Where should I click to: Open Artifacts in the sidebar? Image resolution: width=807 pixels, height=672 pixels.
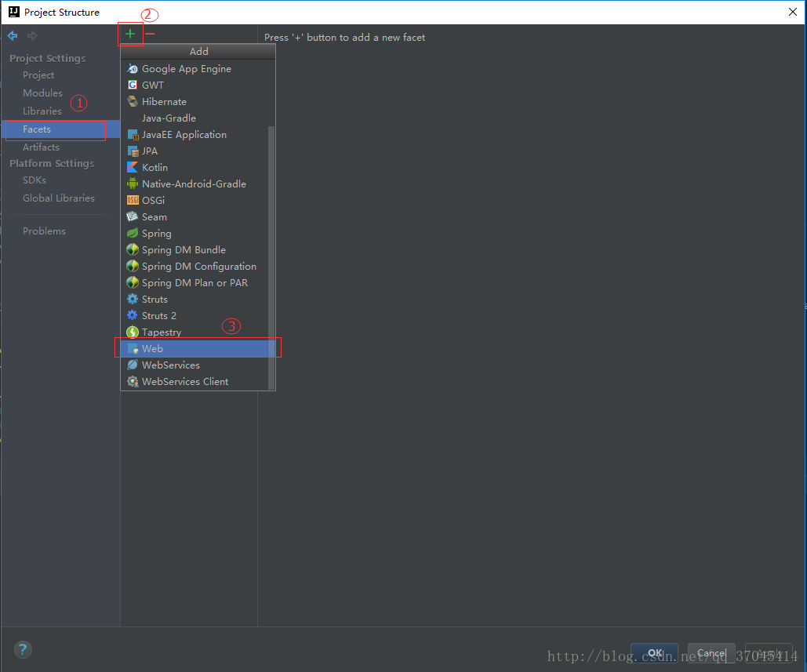click(41, 147)
